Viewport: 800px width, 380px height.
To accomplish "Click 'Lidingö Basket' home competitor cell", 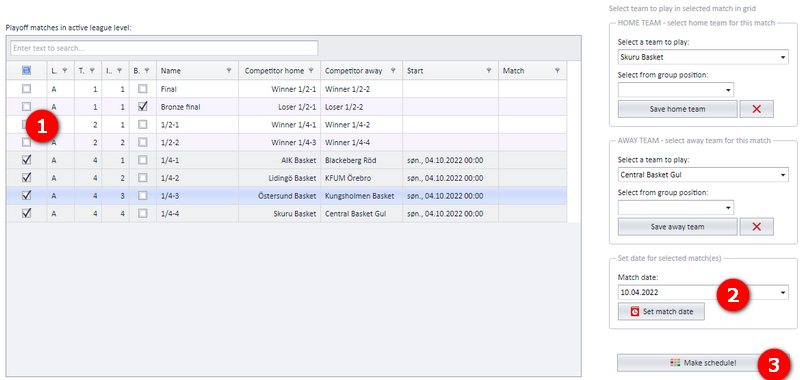I will click(x=280, y=178).
